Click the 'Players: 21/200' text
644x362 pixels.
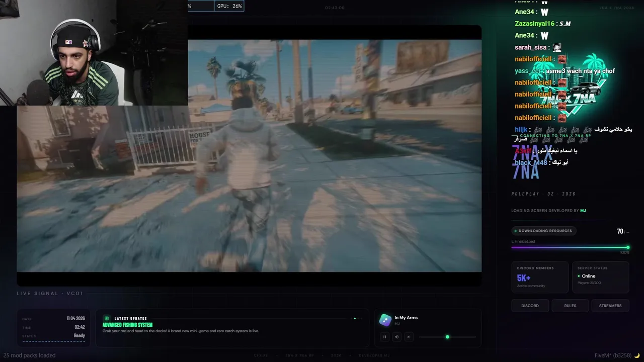(x=589, y=283)
